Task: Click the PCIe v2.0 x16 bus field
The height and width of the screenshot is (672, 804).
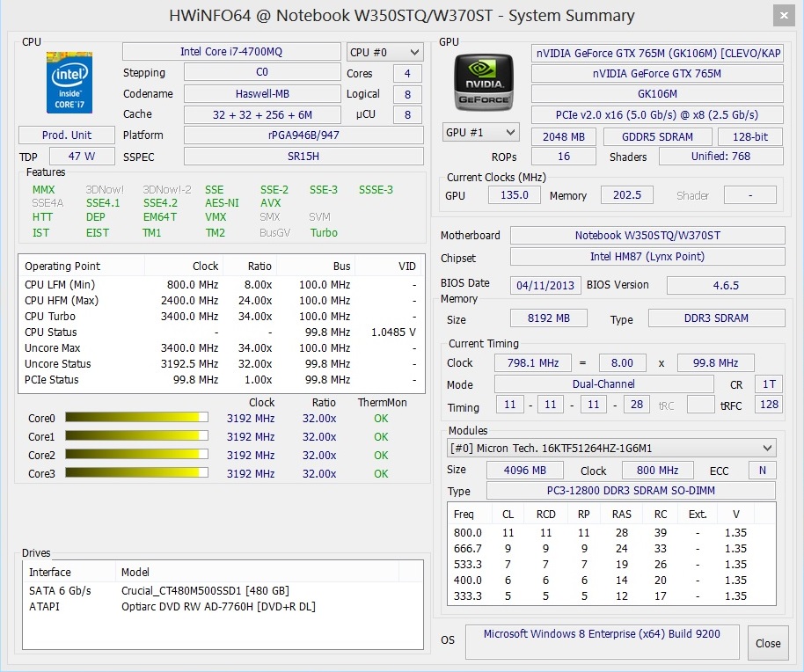Action: pos(657,115)
